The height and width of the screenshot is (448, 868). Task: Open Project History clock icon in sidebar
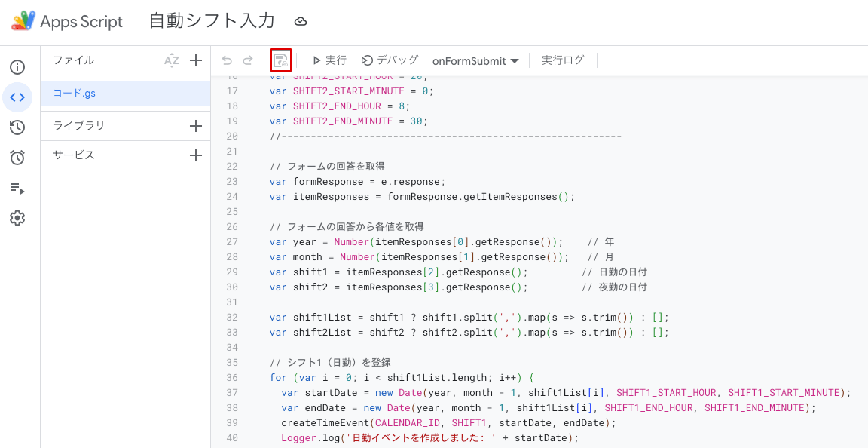17,127
